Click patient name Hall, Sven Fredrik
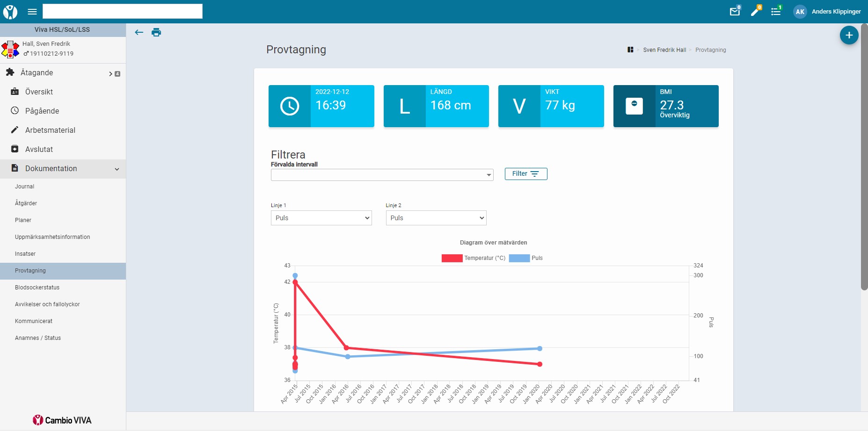 pos(46,44)
